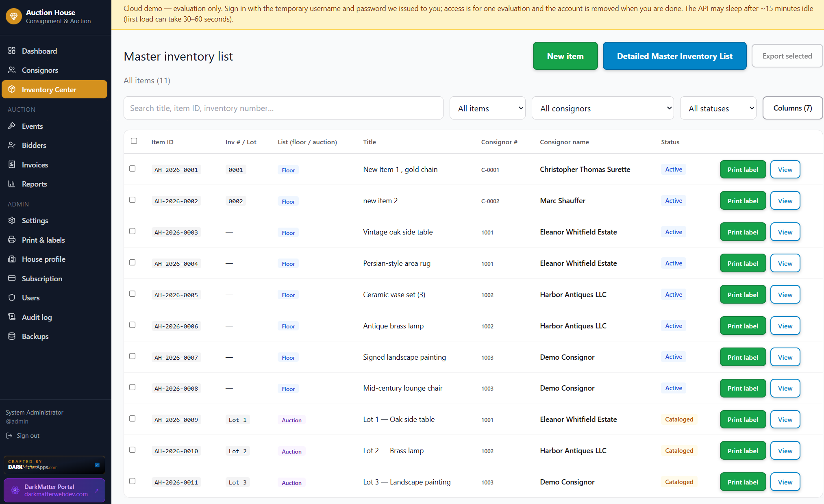The width and height of the screenshot is (824, 504).
Task: Select checkbox for Vintage oak side table
Action: tap(132, 231)
